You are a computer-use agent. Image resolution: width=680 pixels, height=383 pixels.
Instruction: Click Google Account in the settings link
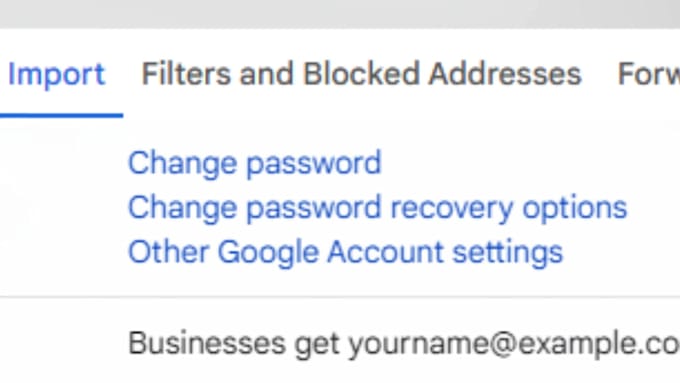[330, 252]
